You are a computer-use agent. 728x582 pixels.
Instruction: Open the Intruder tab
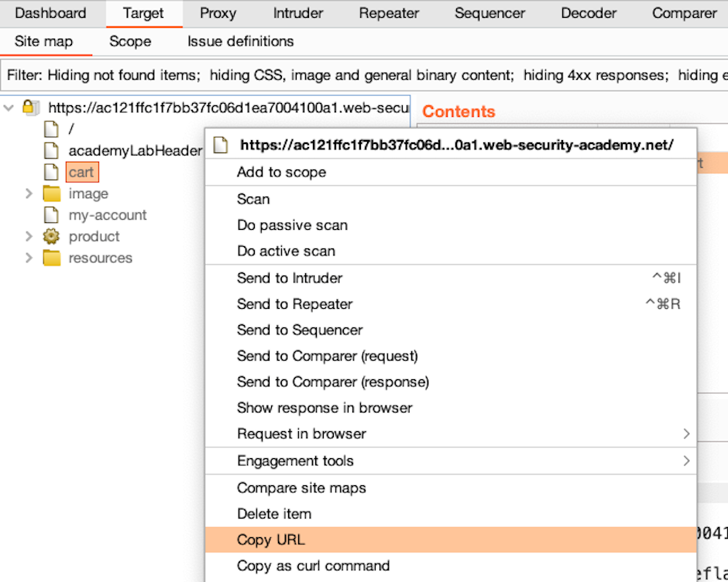point(298,13)
